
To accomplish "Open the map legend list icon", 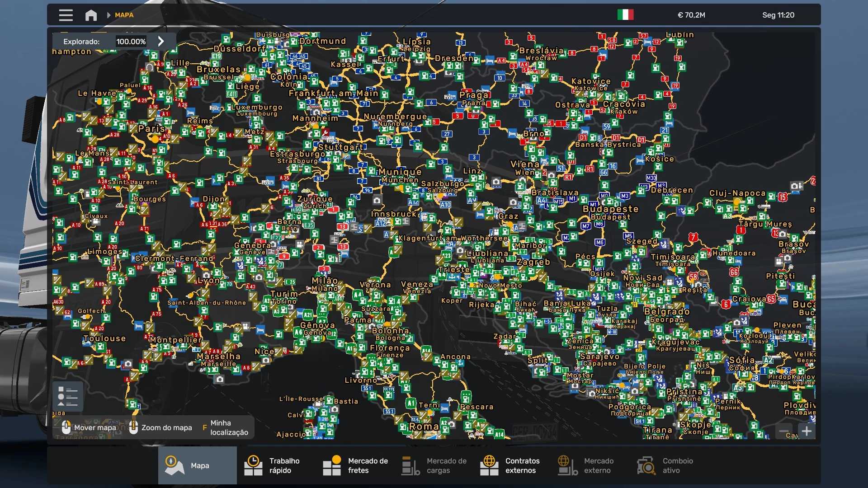I will [68, 396].
